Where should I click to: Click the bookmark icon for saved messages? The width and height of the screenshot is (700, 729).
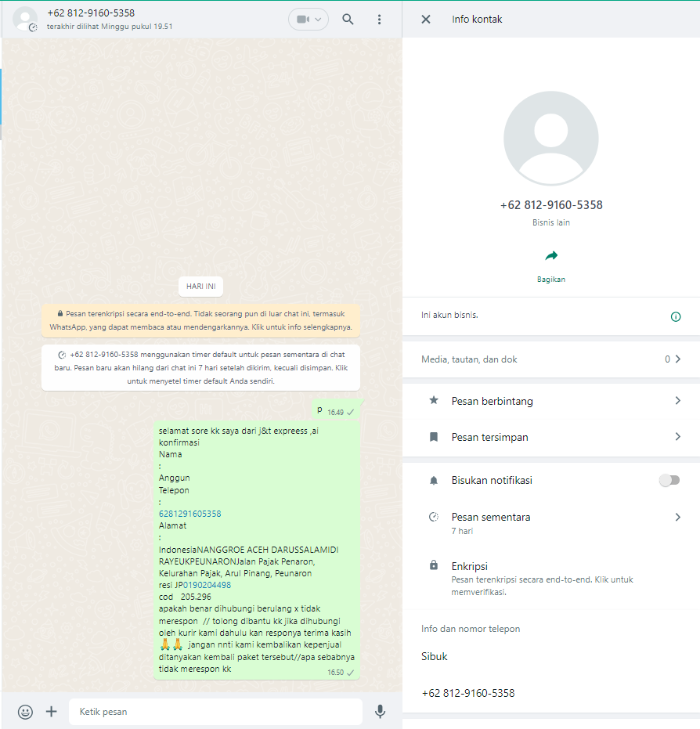tap(434, 437)
